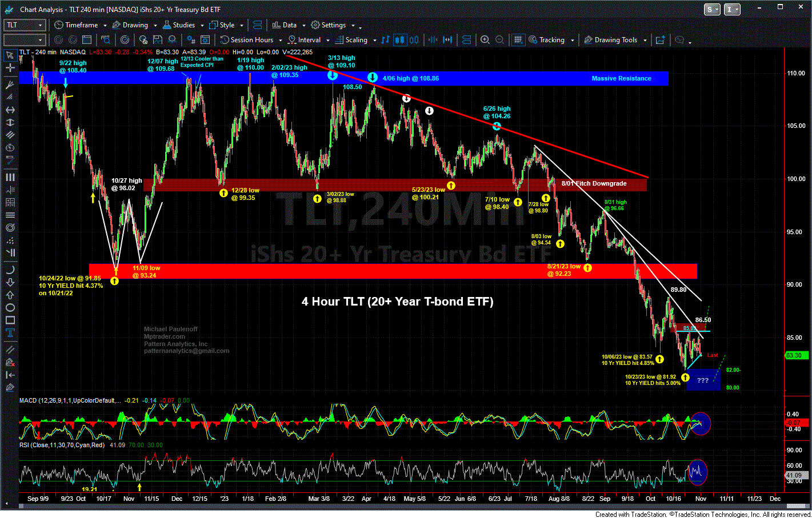Expand the Session Hours dropdown arrow
Screen dimensions: 812x518
(280, 41)
